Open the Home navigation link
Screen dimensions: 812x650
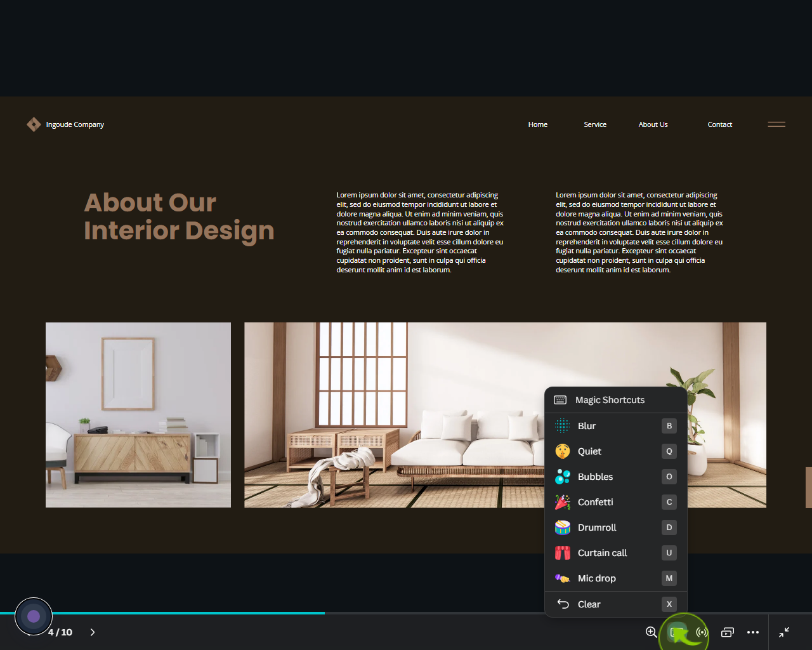click(x=538, y=124)
